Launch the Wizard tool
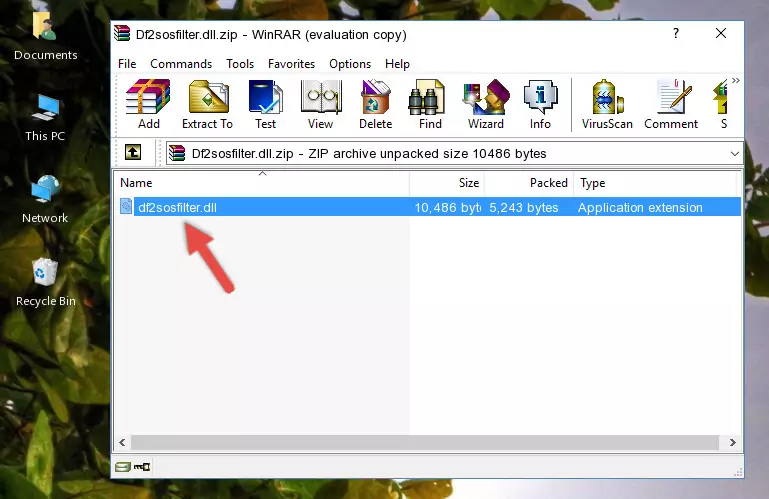Viewport: 769px width, 499px height. pos(486,104)
